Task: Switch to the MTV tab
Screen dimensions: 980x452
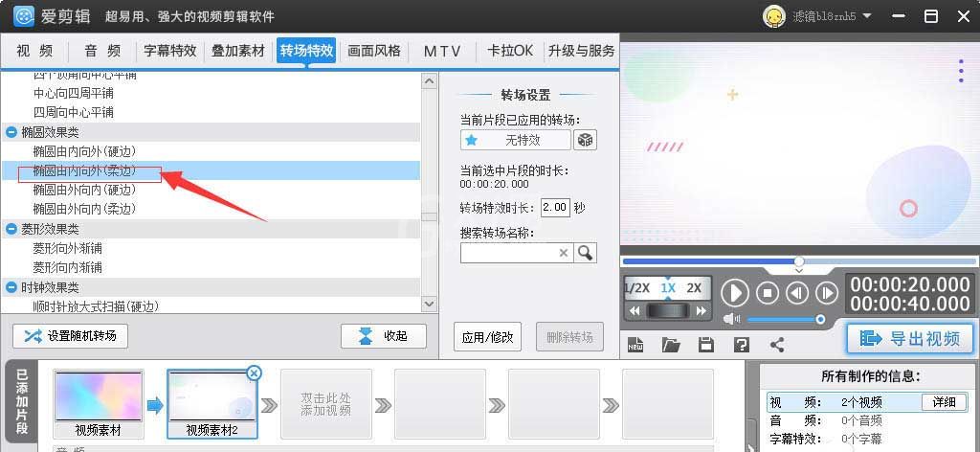Action: 442,51
